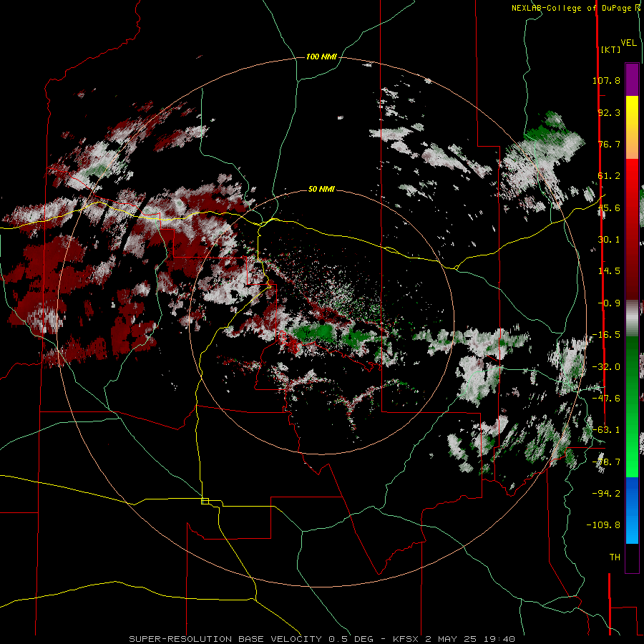Click the 30.1 velocity scale value
The image size is (644, 644).
tap(609, 240)
